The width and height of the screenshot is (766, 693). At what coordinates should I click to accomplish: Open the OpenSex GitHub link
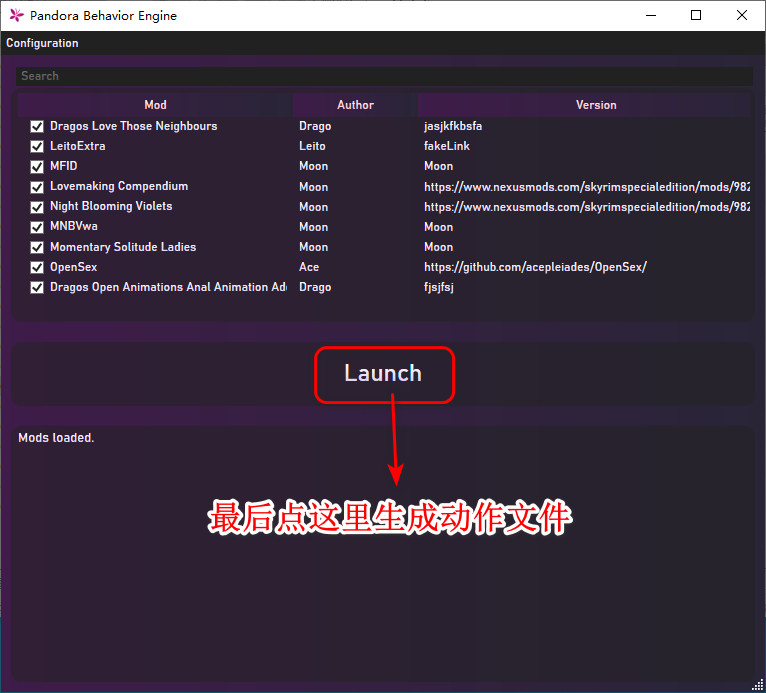pos(535,267)
